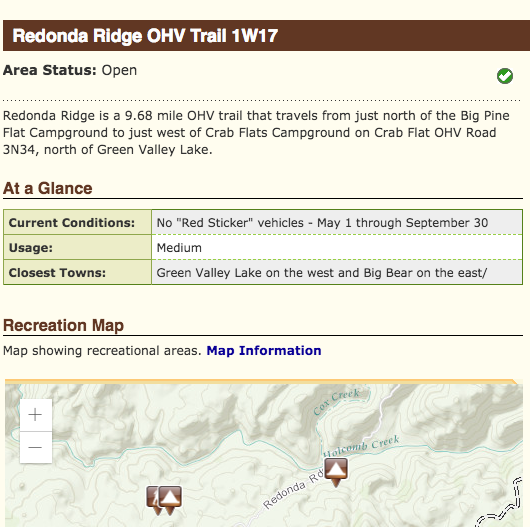
Task: Click the Green Valley Lake towns value
Action: pos(322,272)
